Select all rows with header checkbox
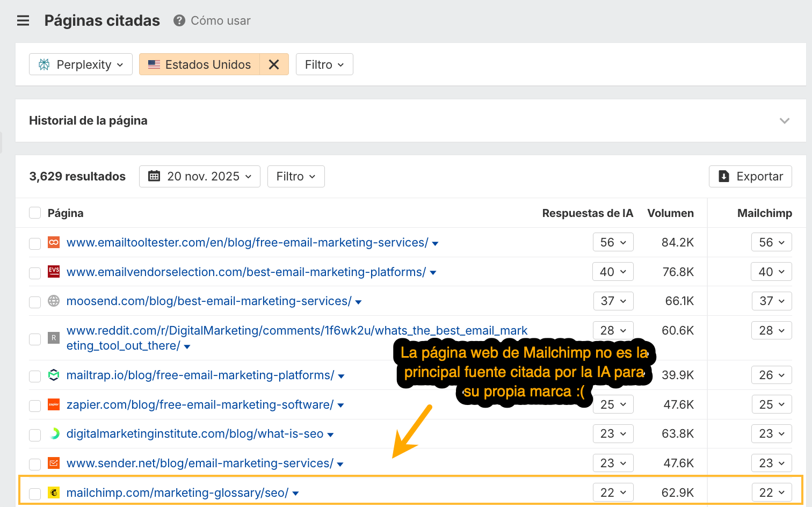The image size is (812, 507). tap(35, 213)
